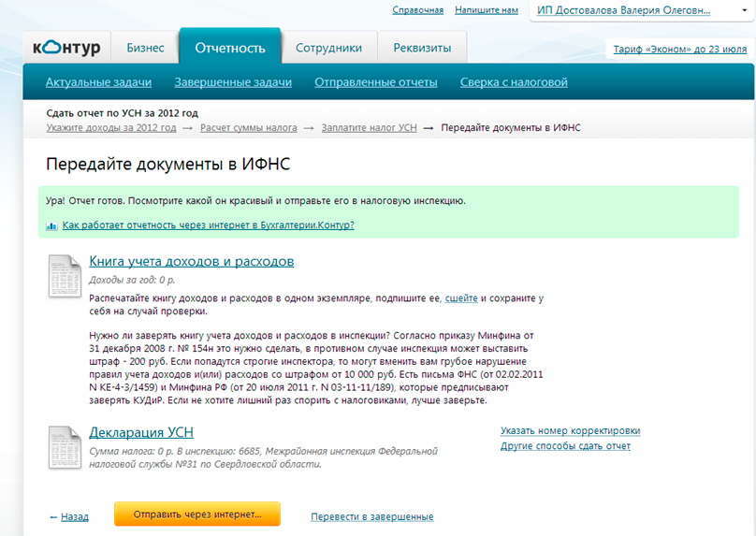Viewport: 756px width, 536px height.
Task: Go to step Заплатите налог УСН
Action: [x=370, y=128]
